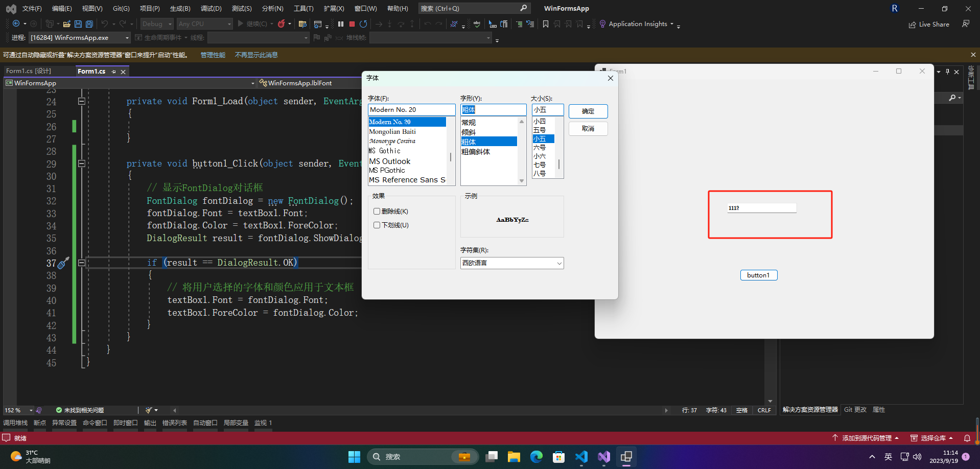The height and width of the screenshot is (469, 980).
Task: Switch to the 错误列表 tab
Action: click(x=175, y=423)
